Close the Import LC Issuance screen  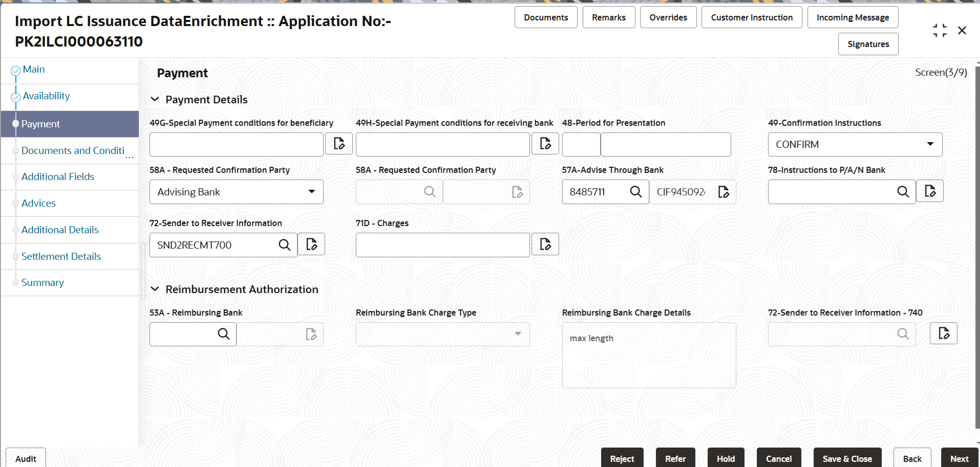[x=962, y=31]
